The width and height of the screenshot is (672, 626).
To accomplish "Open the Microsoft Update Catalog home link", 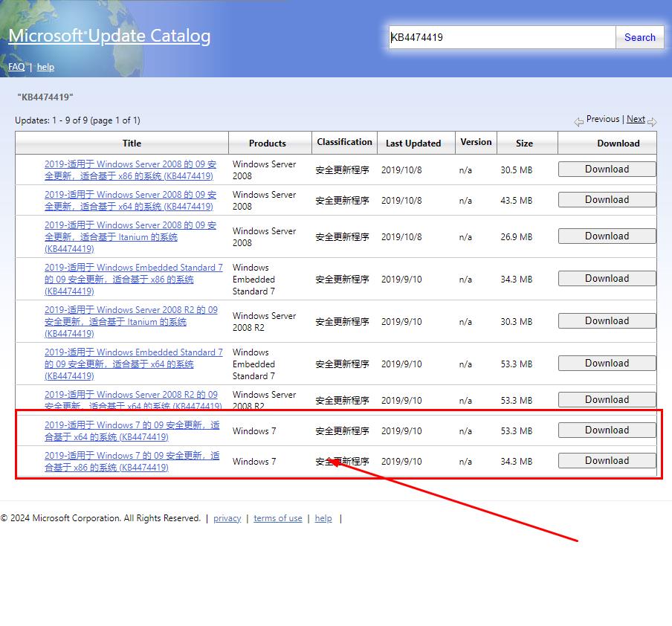I will [109, 36].
